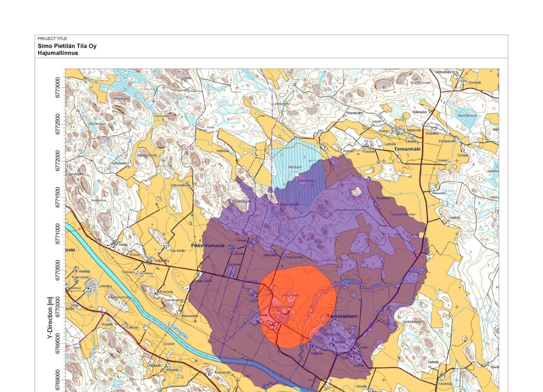Click the 'Jyrkkävuori' hill label

[x=413, y=322]
